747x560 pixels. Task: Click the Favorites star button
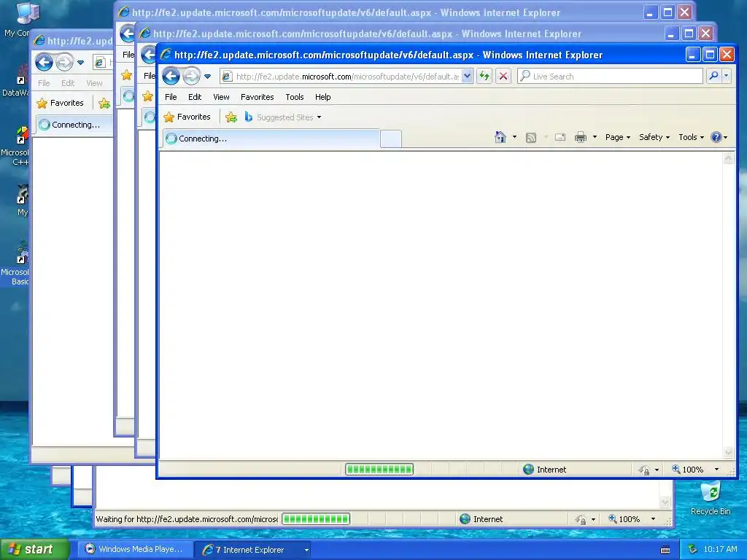pos(187,117)
